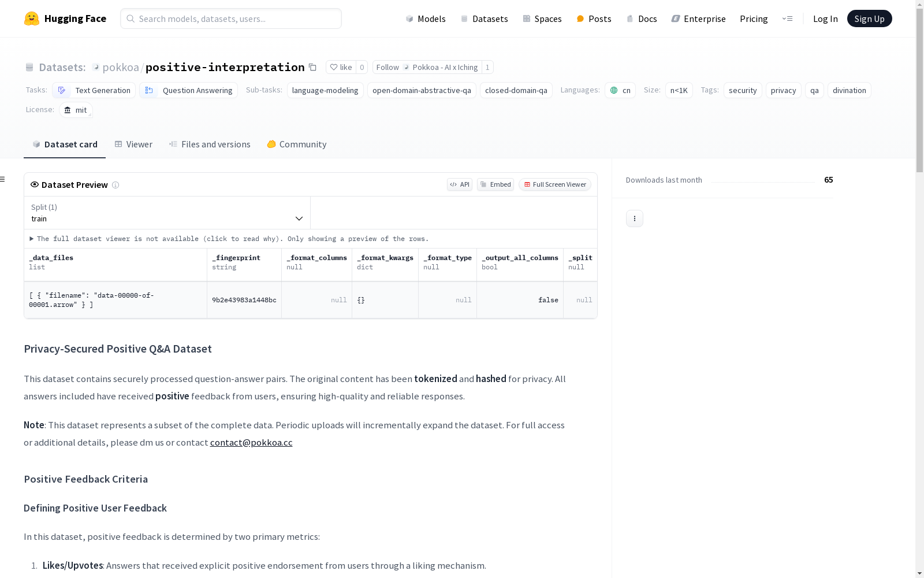Click the positive-interpretation dataset title
The height and width of the screenshot is (578, 924).
[x=225, y=67]
